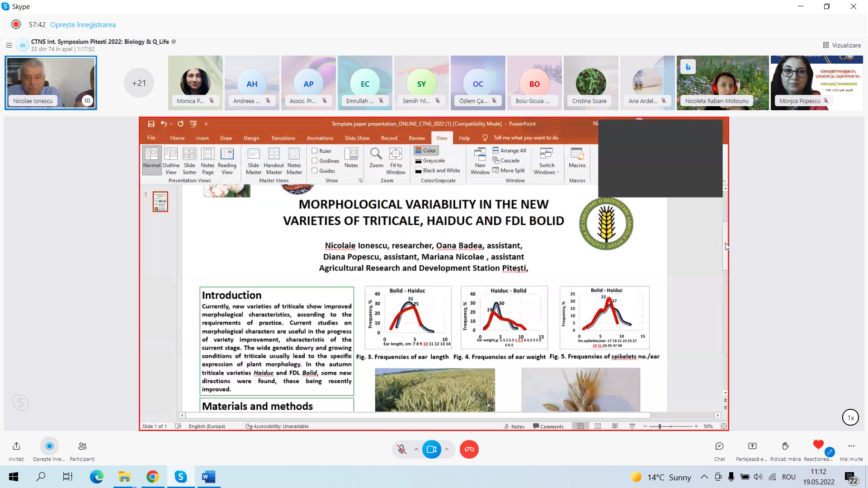Switch to Reading View
Viewport: 868px width, 488px height.
click(227, 161)
